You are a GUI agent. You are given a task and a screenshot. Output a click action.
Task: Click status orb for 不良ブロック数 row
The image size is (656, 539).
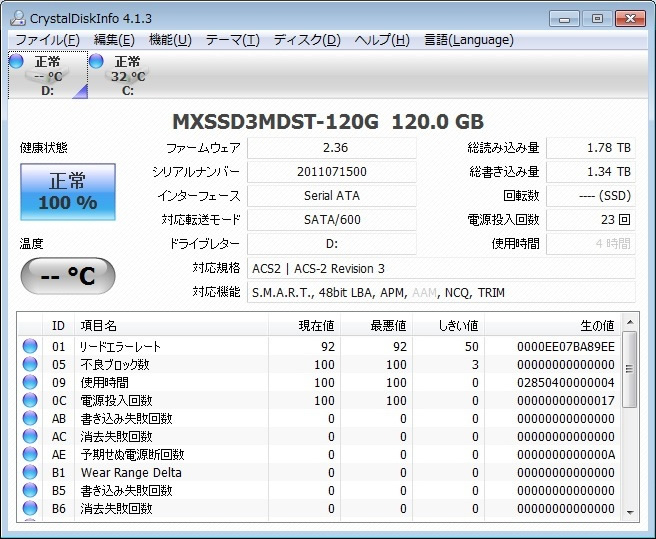[30, 365]
